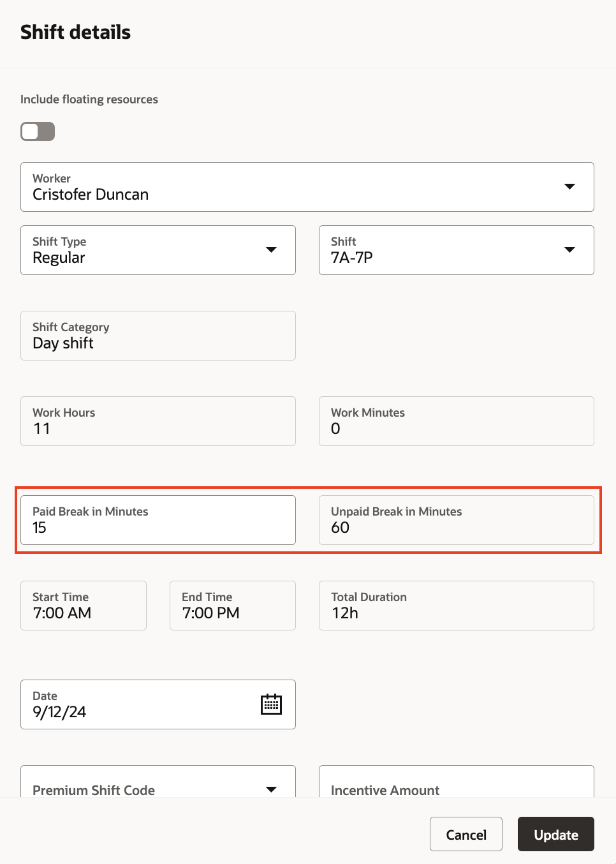Click the Work Hours field
Image resolution: width=616 pixels, height=864 pixels.
(158, 421)
